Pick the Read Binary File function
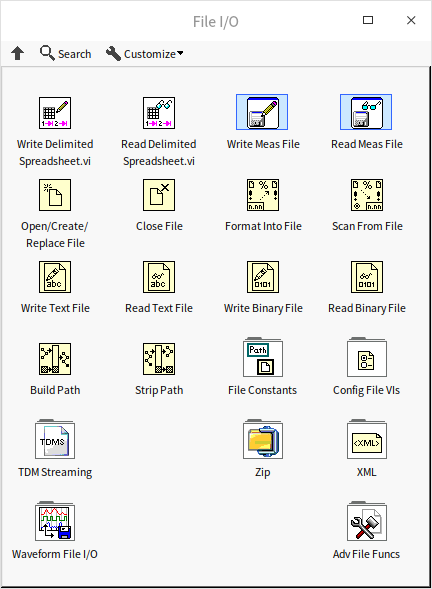The width and height of the screenshot is (432, 589). [367, 277]
